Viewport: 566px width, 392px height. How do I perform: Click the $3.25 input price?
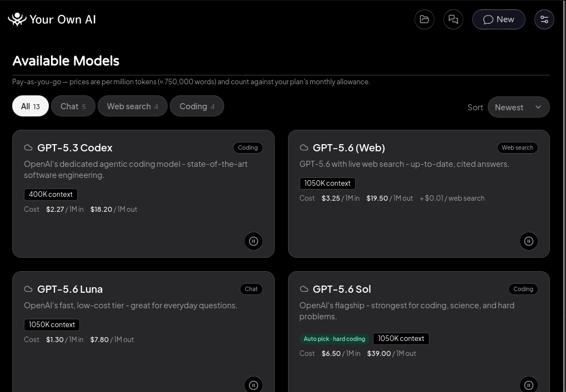[331, 198]
